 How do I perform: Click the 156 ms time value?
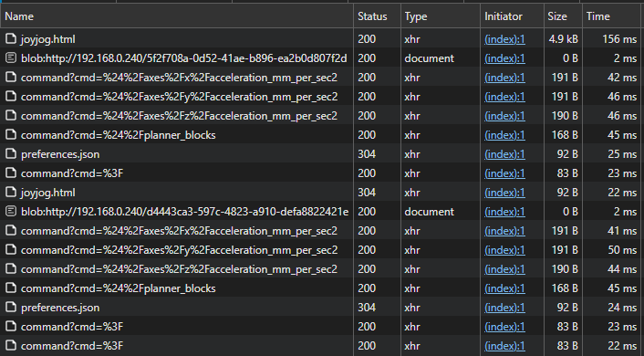[x=619, y=39]
